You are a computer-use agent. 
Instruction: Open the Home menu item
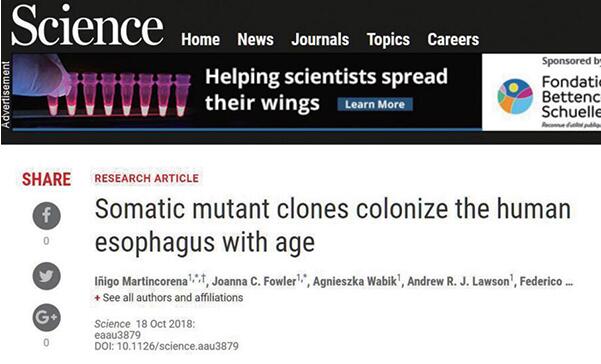click(x=200, y=39)
